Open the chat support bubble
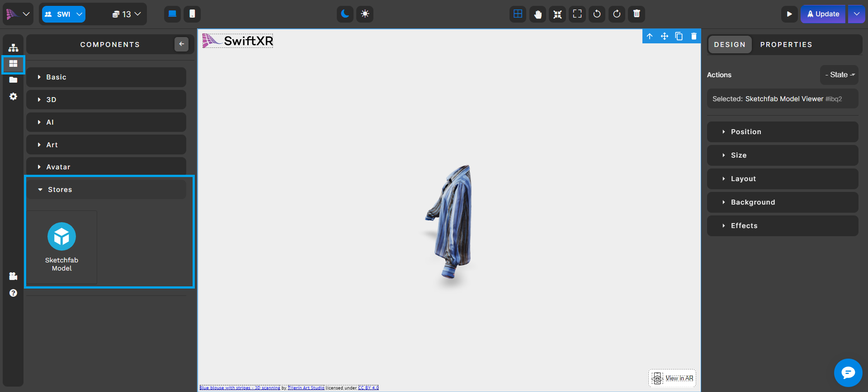Viewport: 868px width, 392px height. click(848, 373)
